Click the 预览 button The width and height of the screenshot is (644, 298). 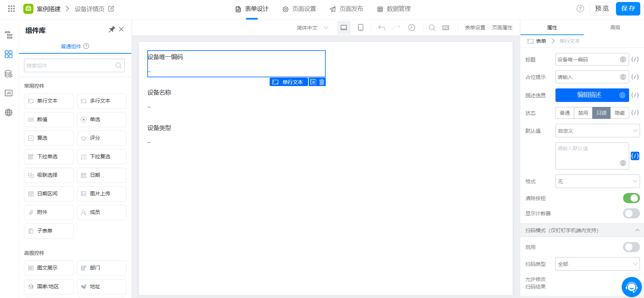pyautogui.click(x=602, y=9)
